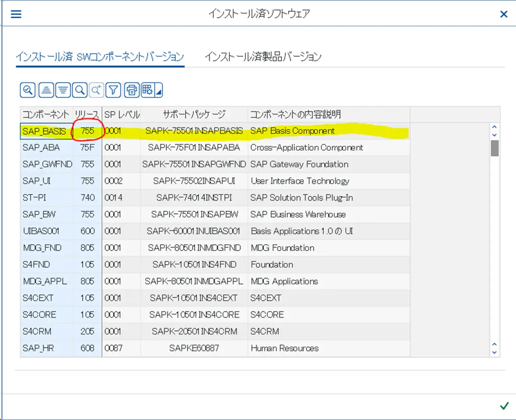Click support package SAPK-75502INSAPUI
The height and width of the screenshot is (420, 516).
[194, 181]
